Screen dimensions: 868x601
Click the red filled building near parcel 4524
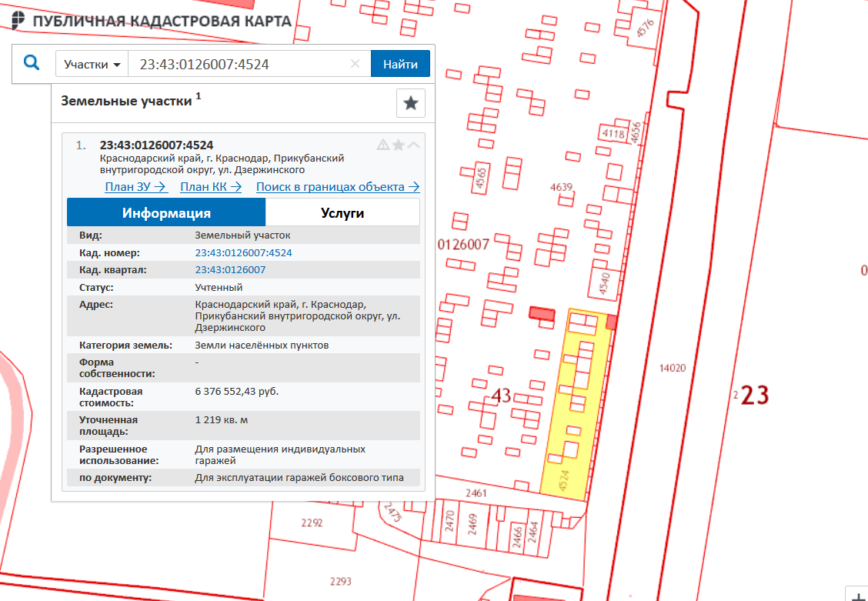coord(542,314)
